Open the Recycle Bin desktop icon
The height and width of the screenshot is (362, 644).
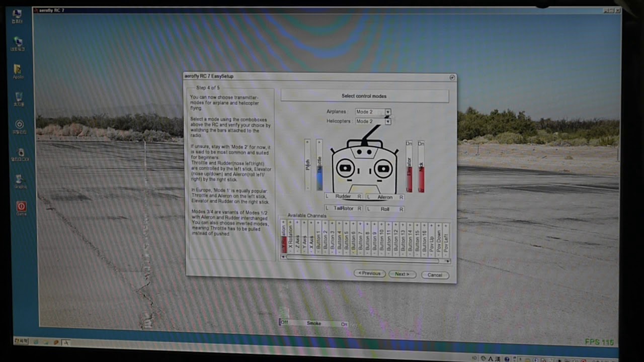pos(19,99)
